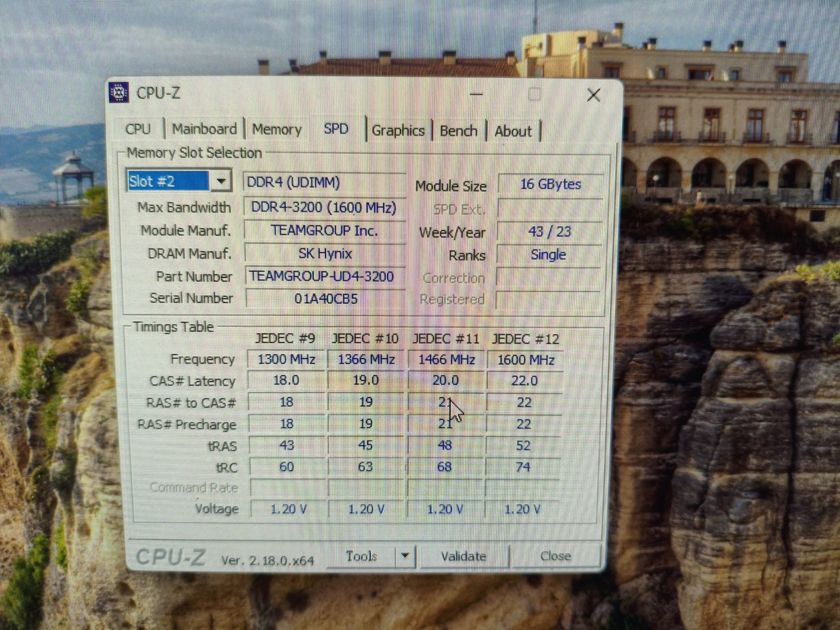Screen dimensions: 840x630
Task: Click the JEDEC #10 column header
Action: tap(365, 338)
